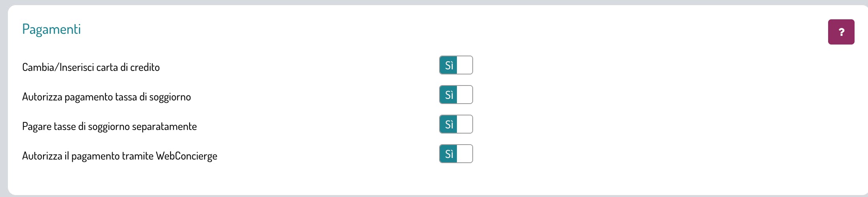Switch off Autorizza il pagamento tramite WebConcierge
The width and height of the screenshot is (868, 197).
[x=456, y=154]
